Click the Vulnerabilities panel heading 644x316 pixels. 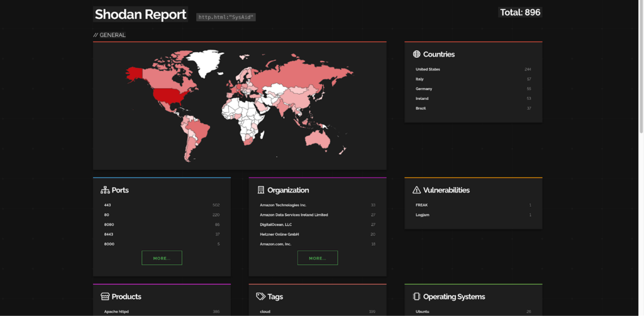pos(446,190)
